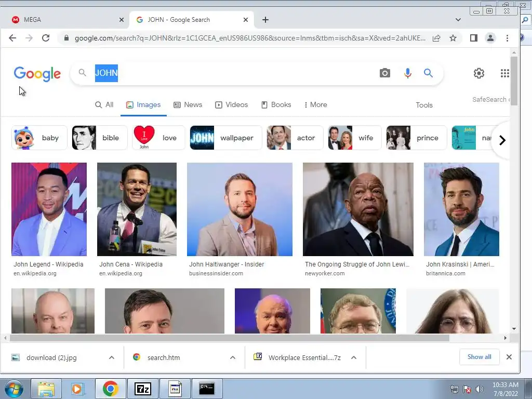Filter images by wallpaper chip

pyautogui.click(x=226, y=138)
